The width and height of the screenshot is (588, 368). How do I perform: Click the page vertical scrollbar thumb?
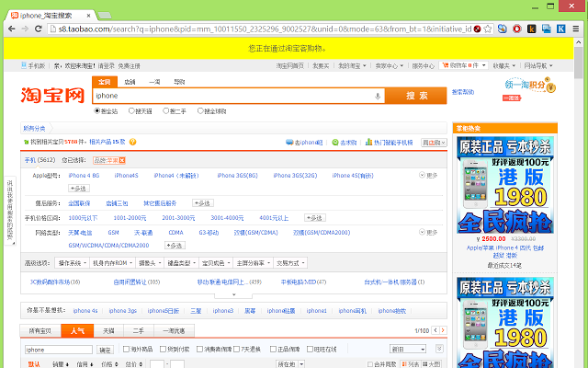pos(578,63)
